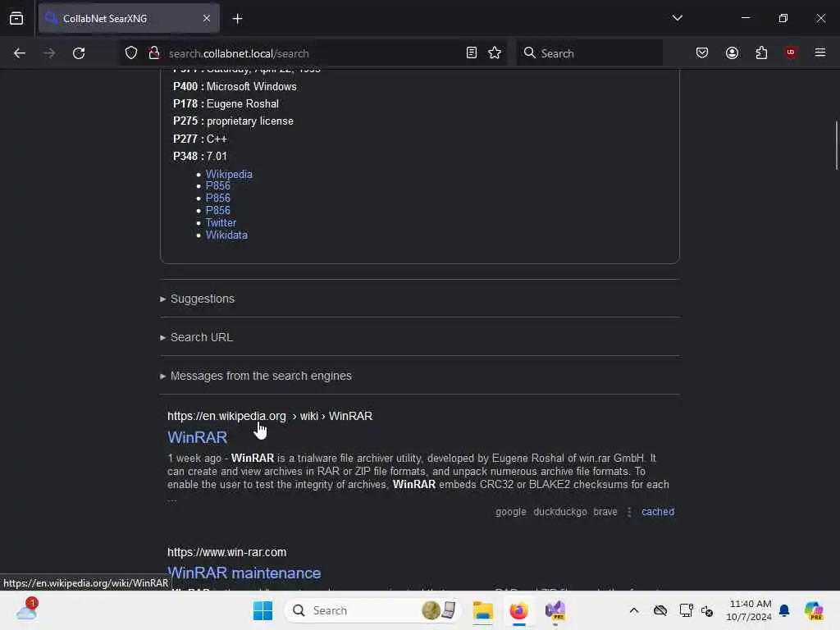Screen dimensions: 840x630
Task: Open the Visual Studio taskbar icon
Action: [x=555, y=610]
